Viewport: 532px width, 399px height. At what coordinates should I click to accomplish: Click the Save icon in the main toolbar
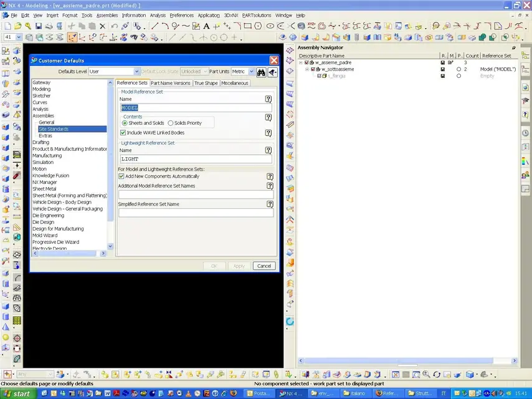point(39,26)
